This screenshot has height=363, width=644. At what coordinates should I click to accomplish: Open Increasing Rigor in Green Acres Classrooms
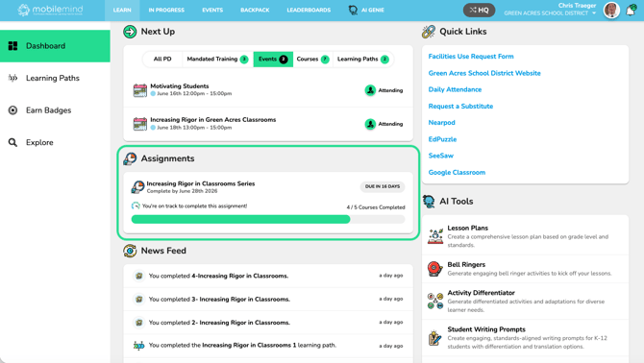[x=213, y=120]
